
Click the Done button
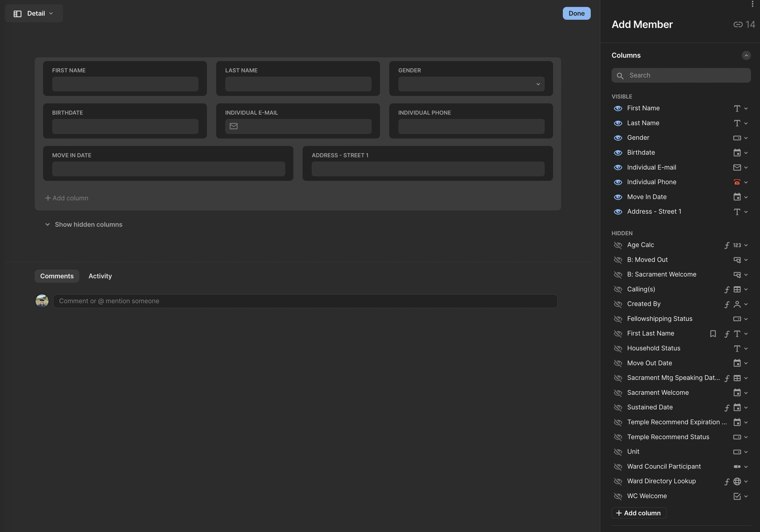coord(576,13)
